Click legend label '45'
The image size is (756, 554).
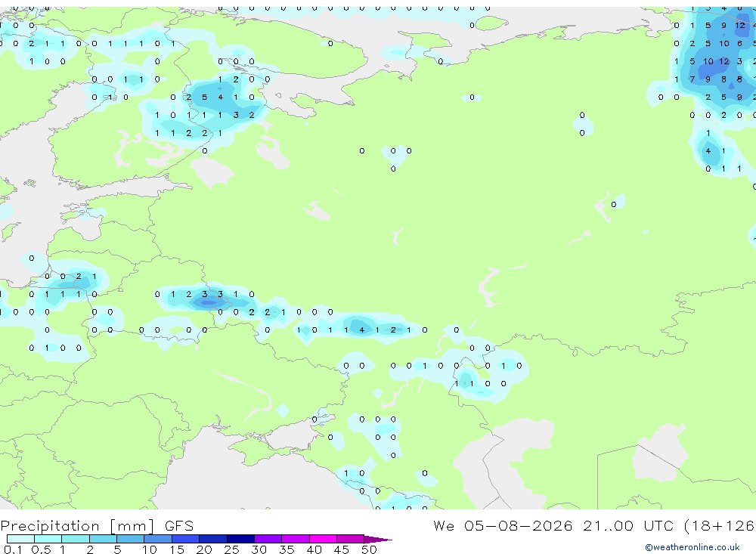[x=342, y=549]
